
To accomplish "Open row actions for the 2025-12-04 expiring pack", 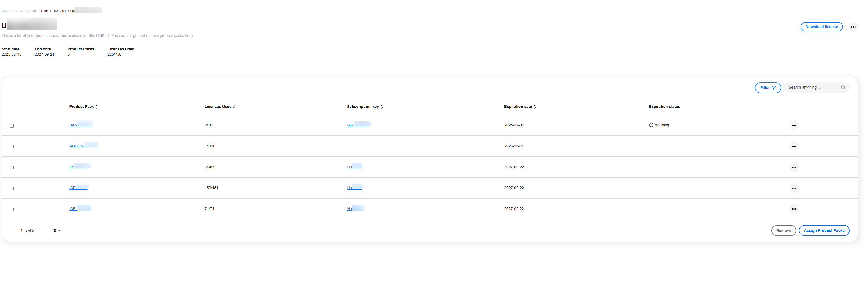I will point(793,125).
